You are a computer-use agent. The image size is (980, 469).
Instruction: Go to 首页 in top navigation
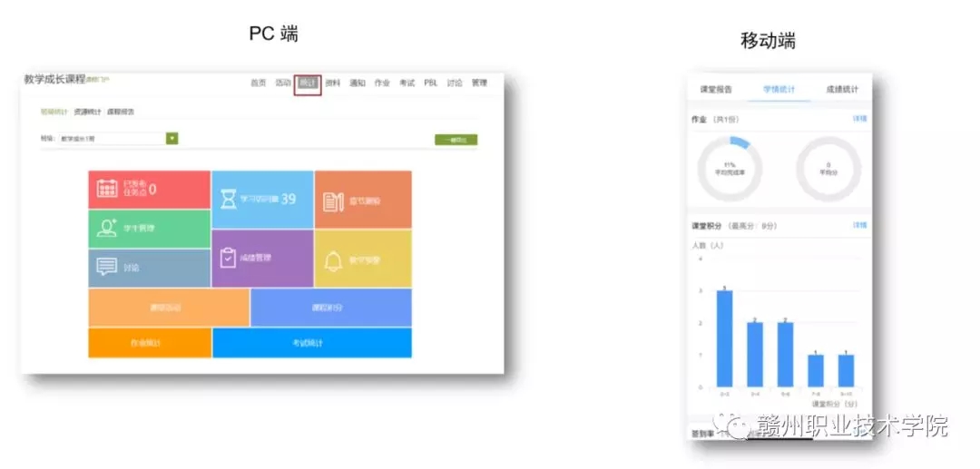click(x=259, y=83)
